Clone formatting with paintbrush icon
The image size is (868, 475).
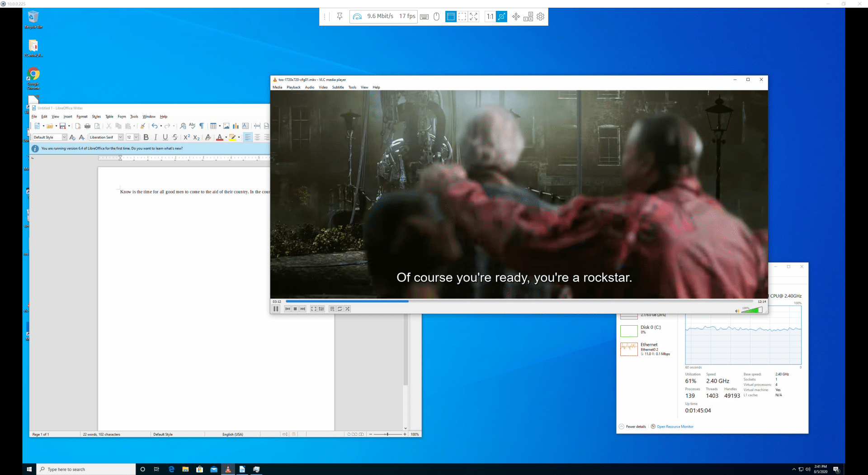point(143,126)
